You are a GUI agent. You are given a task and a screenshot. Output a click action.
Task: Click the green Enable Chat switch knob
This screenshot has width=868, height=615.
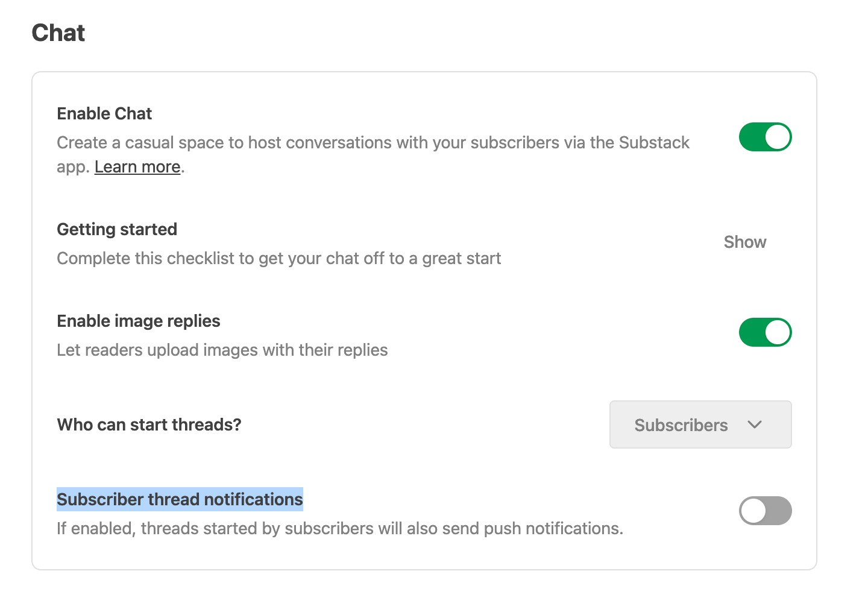click(x=776, y=137)
